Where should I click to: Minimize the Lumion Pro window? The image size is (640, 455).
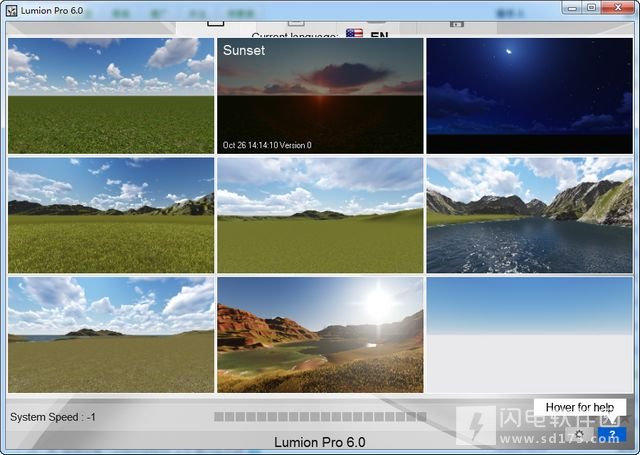[x=572, y=7]
